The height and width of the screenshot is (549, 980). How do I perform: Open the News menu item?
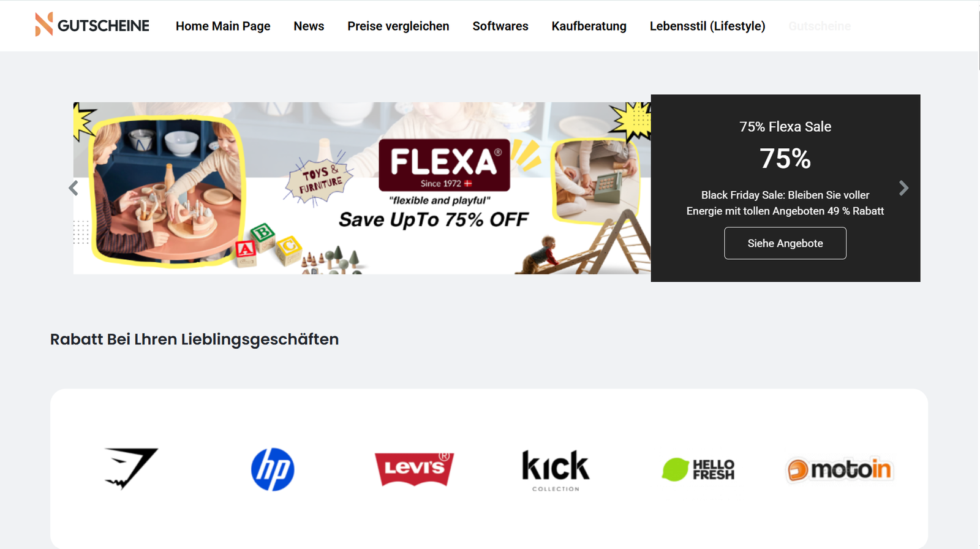(x=309, y=26)
